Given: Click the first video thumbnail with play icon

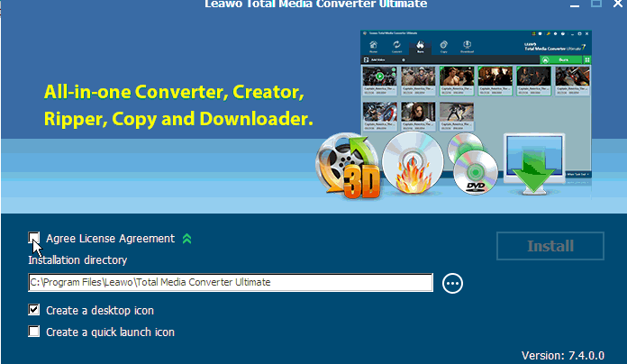Looking at the screenshot, I should [379, 77].
